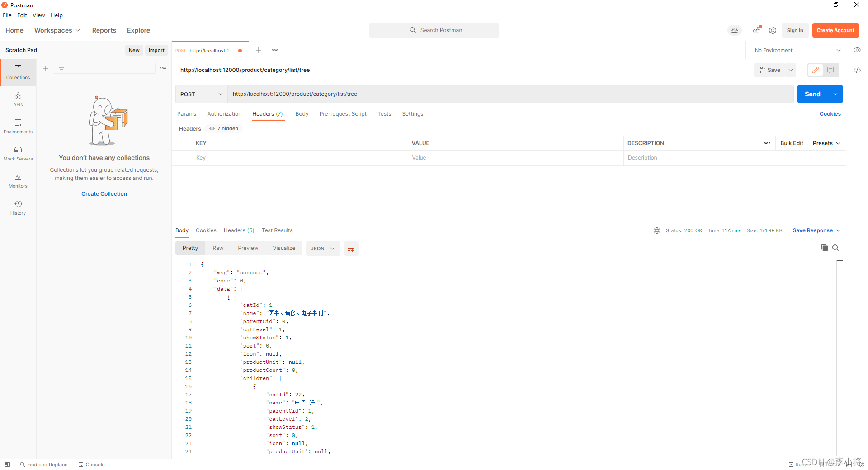Click the comments mode icon
Viewport: 868px width, 470px height.
click(830, 70)
